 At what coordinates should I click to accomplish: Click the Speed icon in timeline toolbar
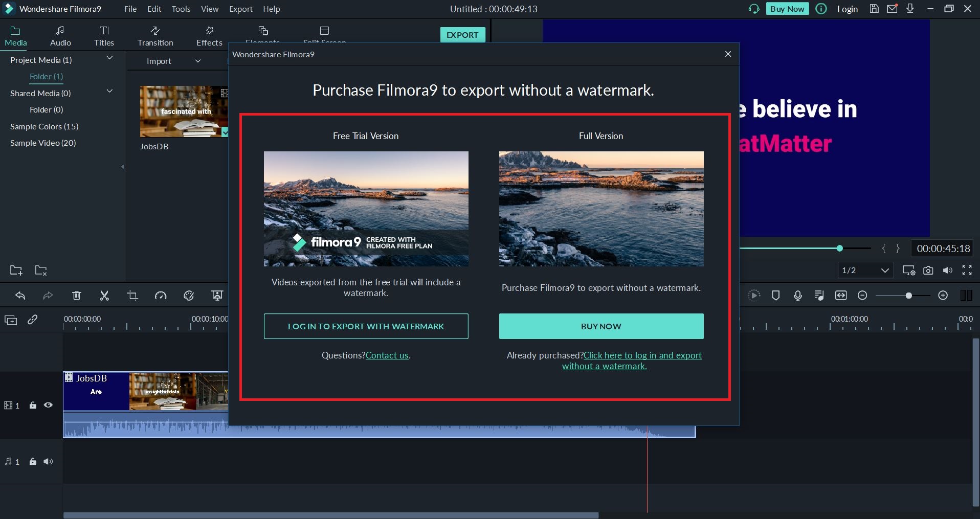click(x=161, y=296)
